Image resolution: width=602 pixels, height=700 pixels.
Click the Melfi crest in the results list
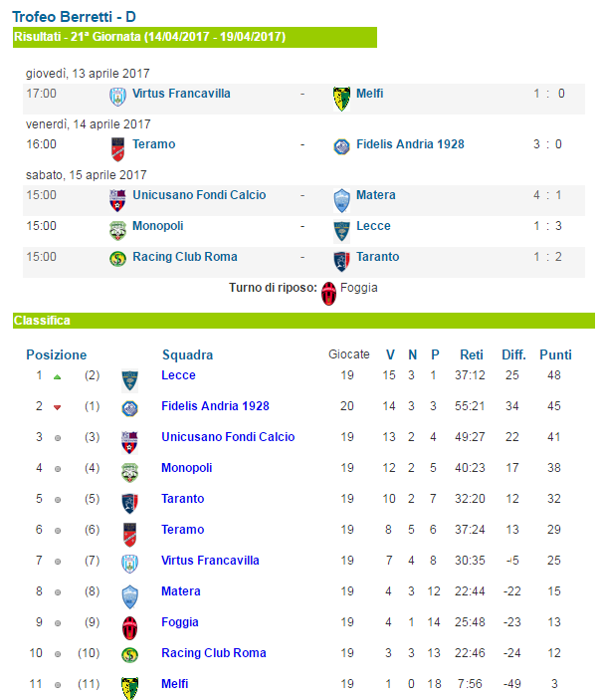point(342,99)
